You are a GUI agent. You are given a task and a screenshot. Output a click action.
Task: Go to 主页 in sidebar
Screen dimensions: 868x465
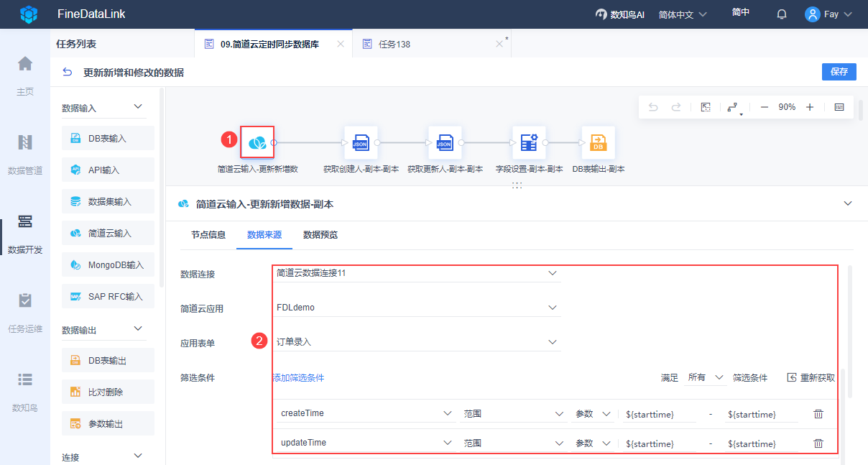pyautogui.click(x=25, y=75)
